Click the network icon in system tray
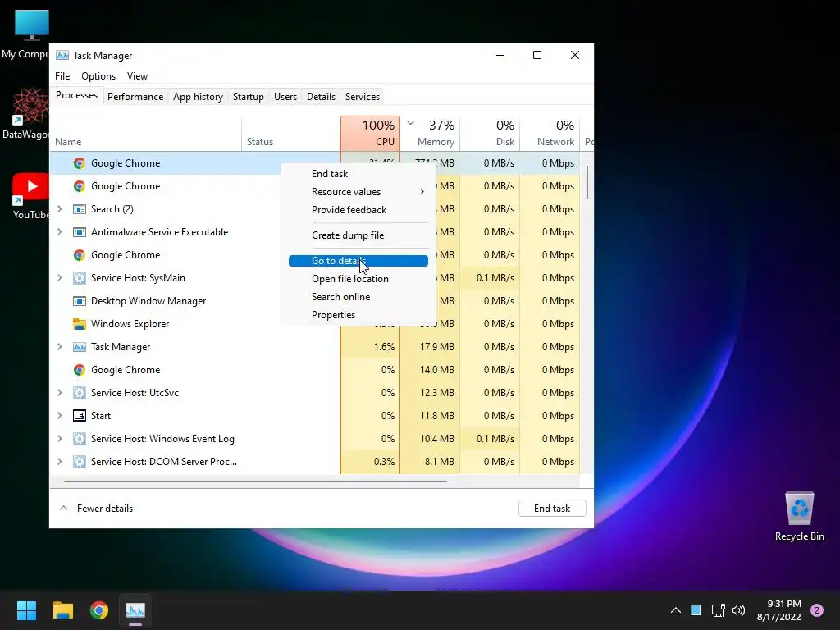 (718, 610)
